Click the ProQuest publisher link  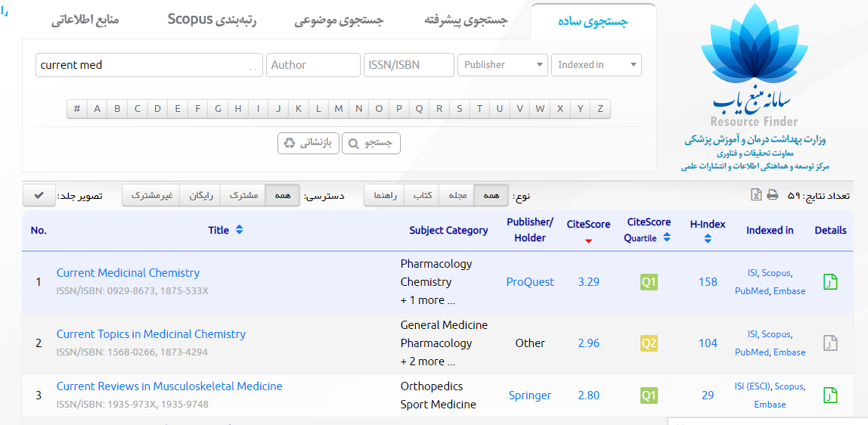tap(530, 282)
